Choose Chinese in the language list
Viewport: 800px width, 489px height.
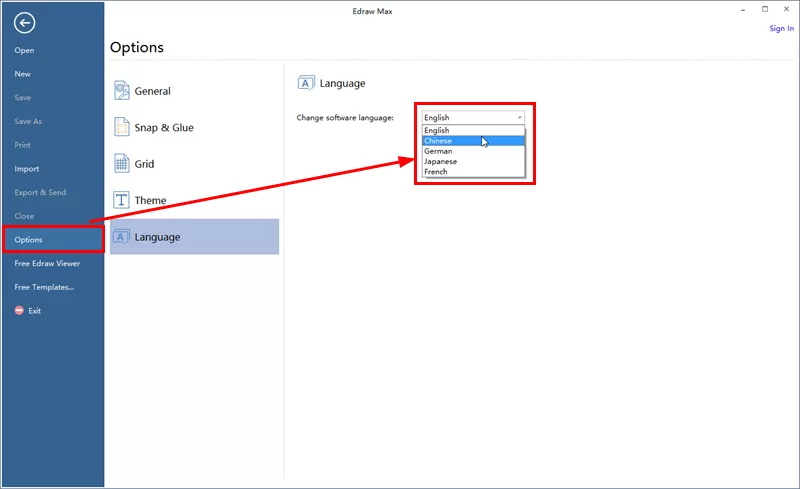(473, 141)
